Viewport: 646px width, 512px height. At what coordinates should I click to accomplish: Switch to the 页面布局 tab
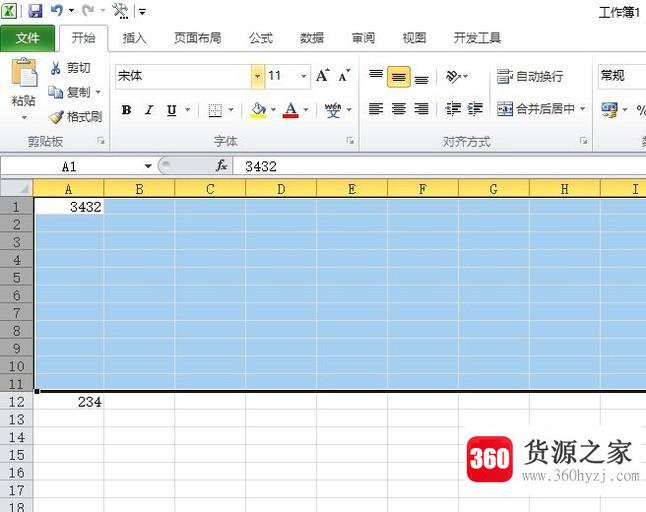pyautogui.click(x=197, y=38)
